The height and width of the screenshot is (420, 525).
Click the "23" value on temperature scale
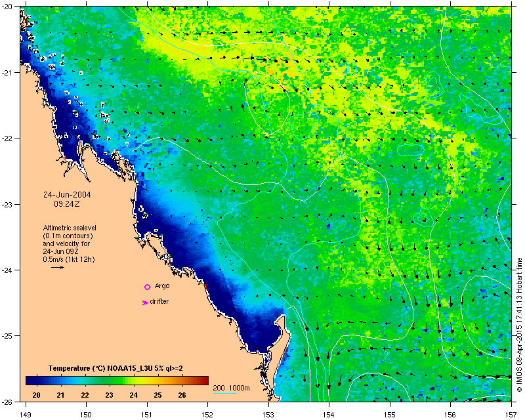tap(109, 395)
